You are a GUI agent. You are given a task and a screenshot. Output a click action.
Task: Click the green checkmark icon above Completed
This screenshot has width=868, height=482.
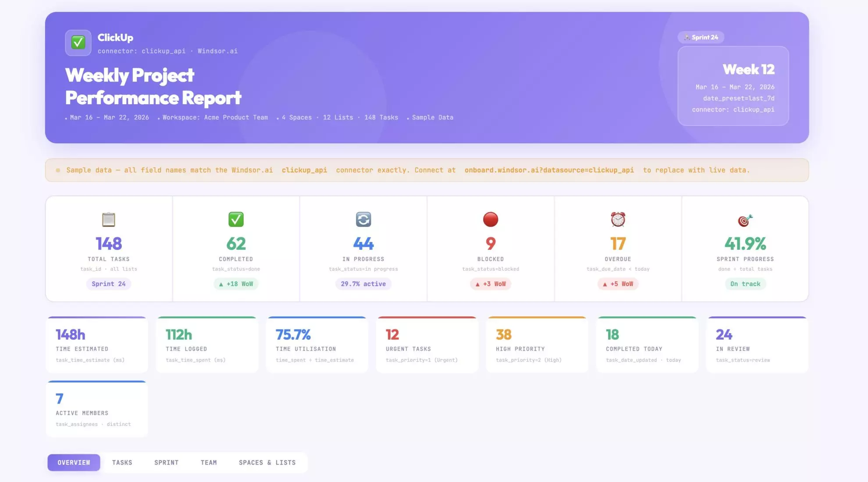236,220
